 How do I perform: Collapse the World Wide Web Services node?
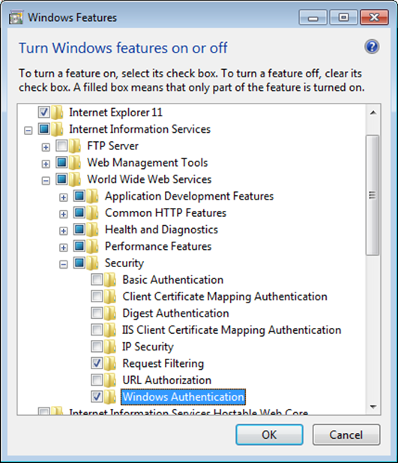click(46, 180)
